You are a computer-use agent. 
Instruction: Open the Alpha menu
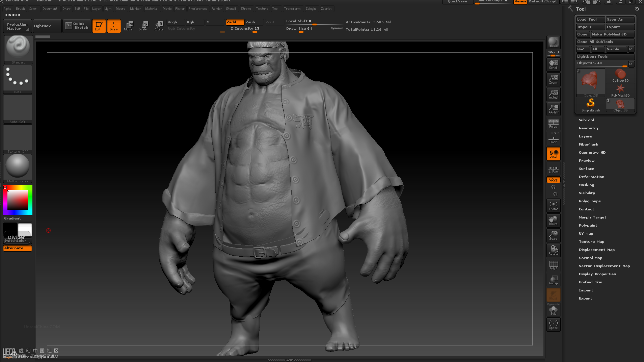pos(7,9)
